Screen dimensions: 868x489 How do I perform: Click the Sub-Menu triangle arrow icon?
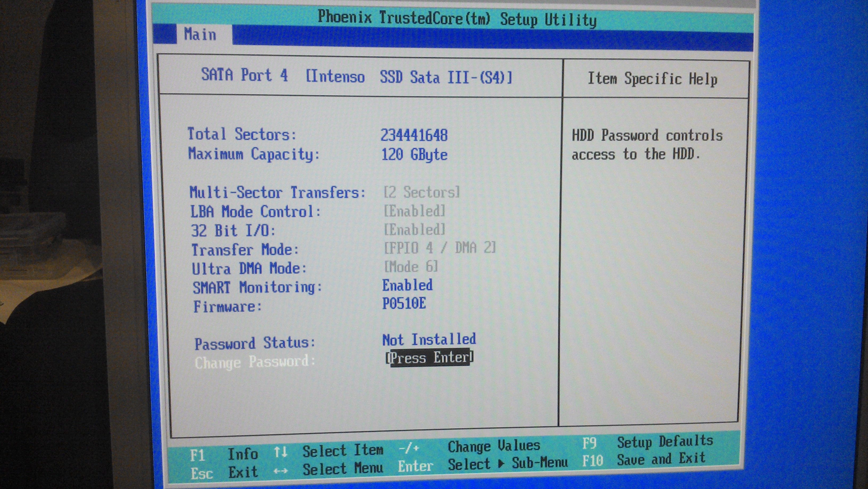tap(501, 464)
